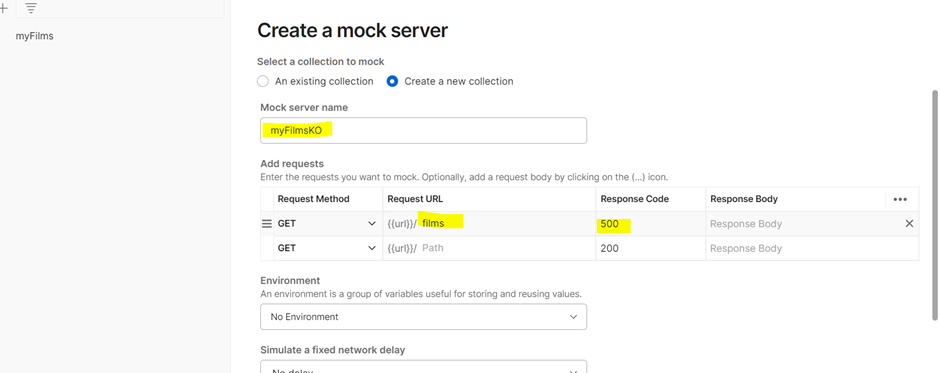Click the empty Path field in second row
The height and width of the screenshot is (373, 940).
click(507, 248)
